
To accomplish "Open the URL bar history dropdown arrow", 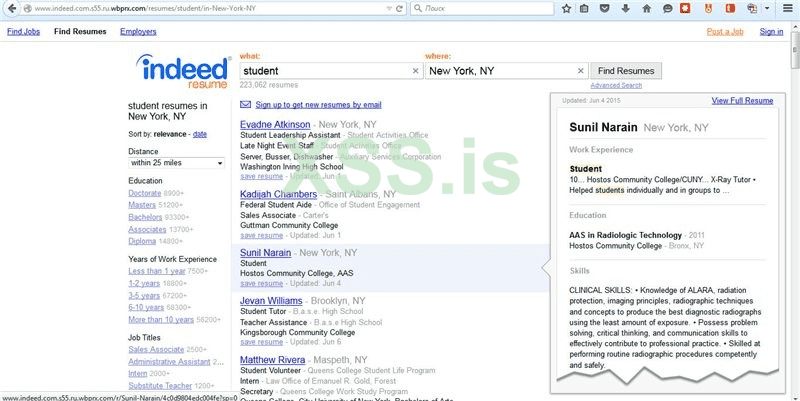I will [x=389, y=9].
